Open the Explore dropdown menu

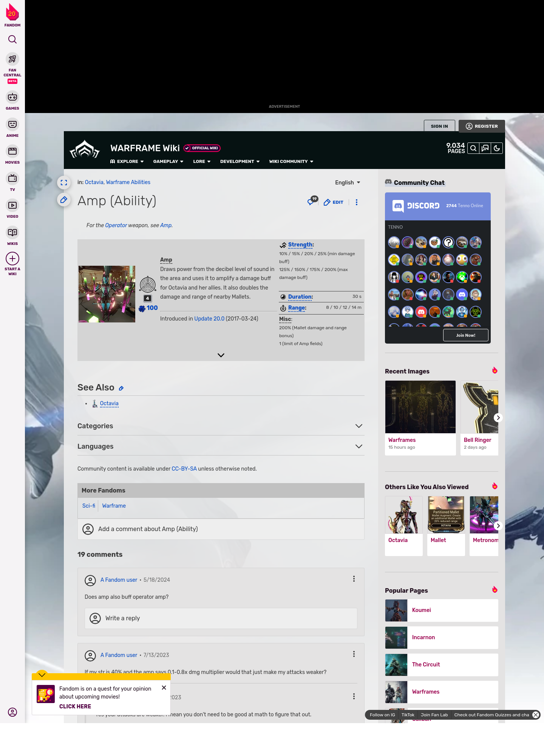point(127,161)
